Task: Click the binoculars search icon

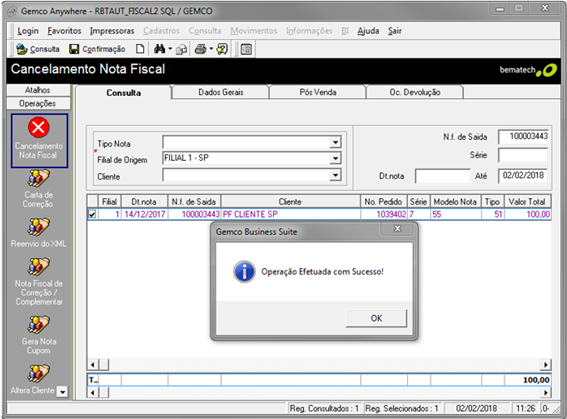Action: click(159, 49)
